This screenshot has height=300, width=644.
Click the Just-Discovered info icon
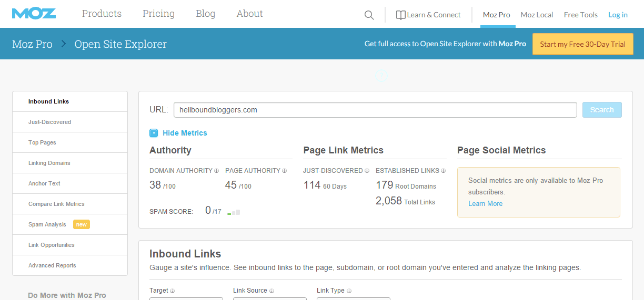pos(367,171)
